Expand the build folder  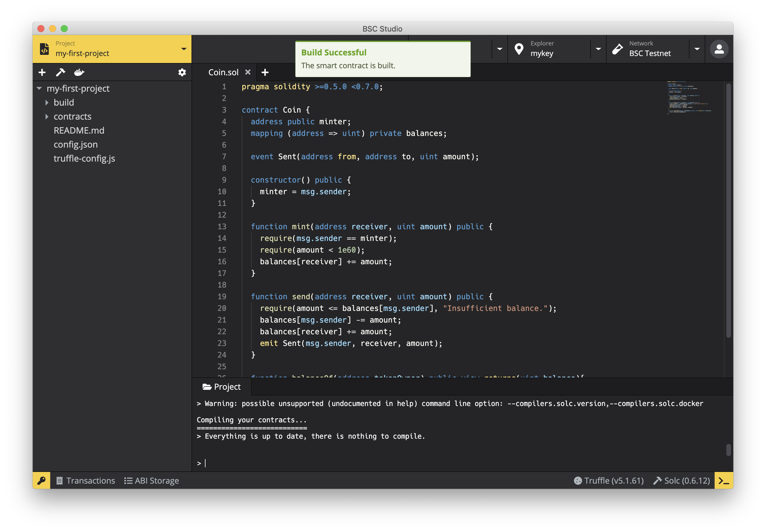[47, 103]
